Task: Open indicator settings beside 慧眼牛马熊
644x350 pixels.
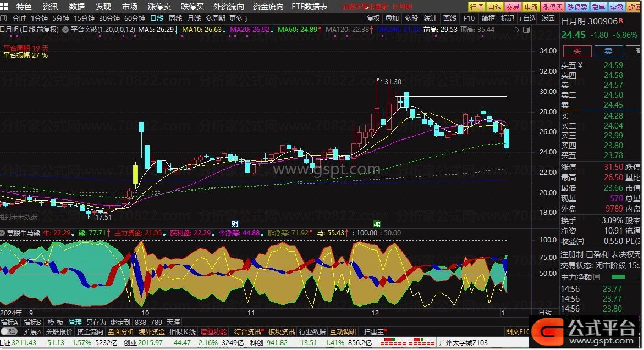Action: click(2, 232)
